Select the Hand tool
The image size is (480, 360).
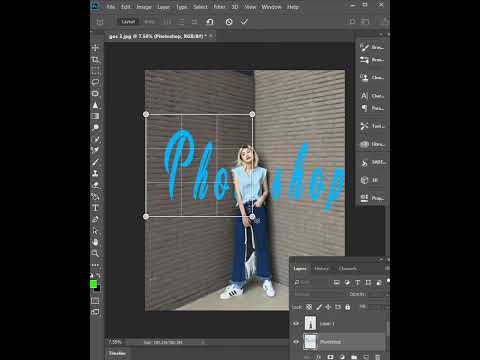(95, 242)
